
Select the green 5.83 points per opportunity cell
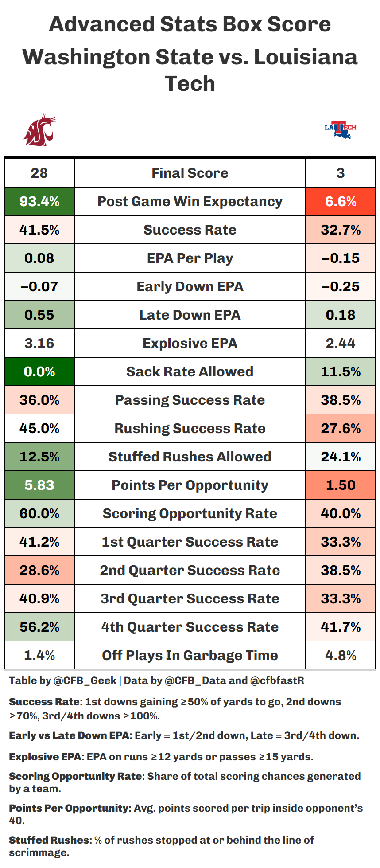coord(39,485)
